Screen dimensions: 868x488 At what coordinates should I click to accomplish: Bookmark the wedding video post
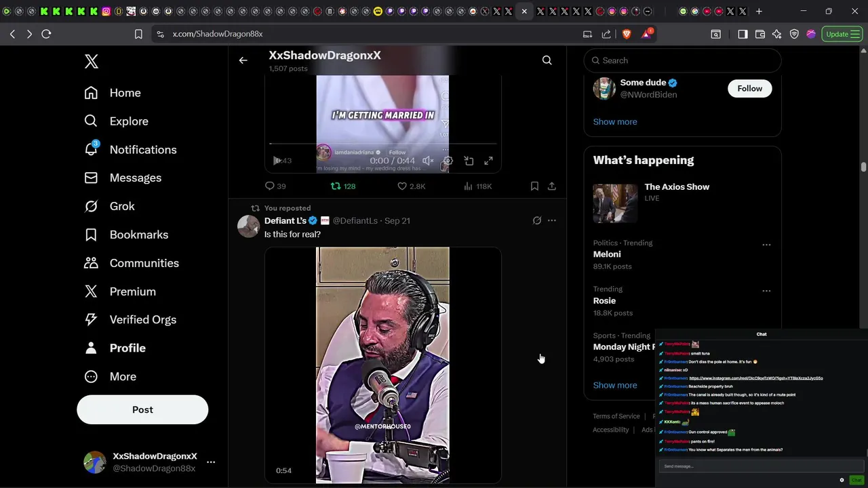[x=534, y=186]
